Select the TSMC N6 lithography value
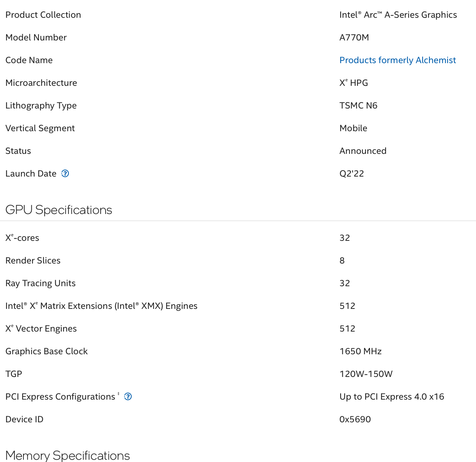The image size is (476, 462). 358,105
